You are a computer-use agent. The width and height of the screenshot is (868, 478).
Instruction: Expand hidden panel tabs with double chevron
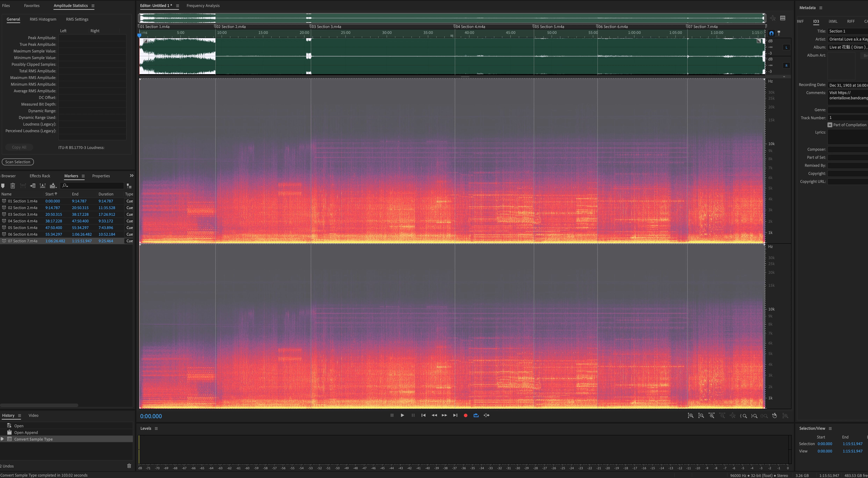tap(131, 176)
